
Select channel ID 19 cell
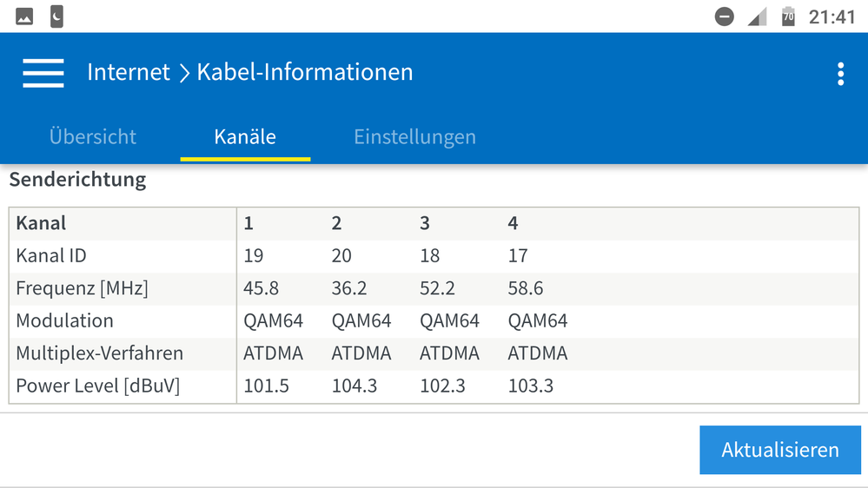(x=254, y=256)
